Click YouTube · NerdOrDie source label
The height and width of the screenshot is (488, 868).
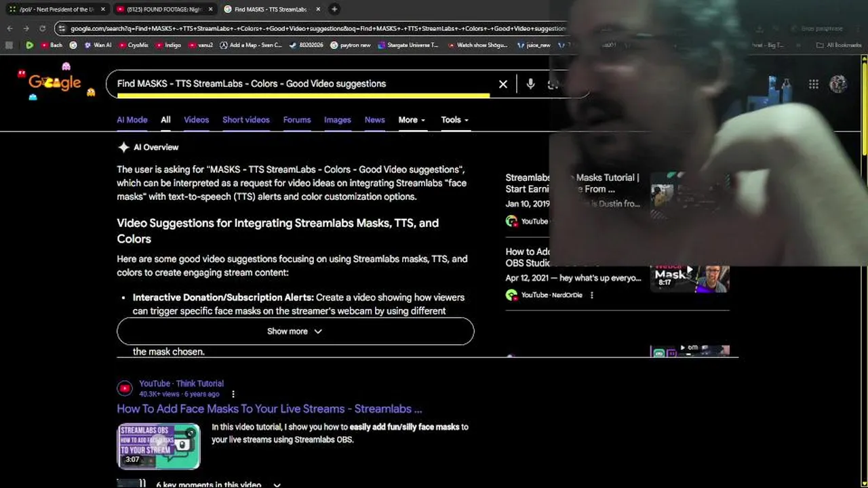(x=551, y=295)
